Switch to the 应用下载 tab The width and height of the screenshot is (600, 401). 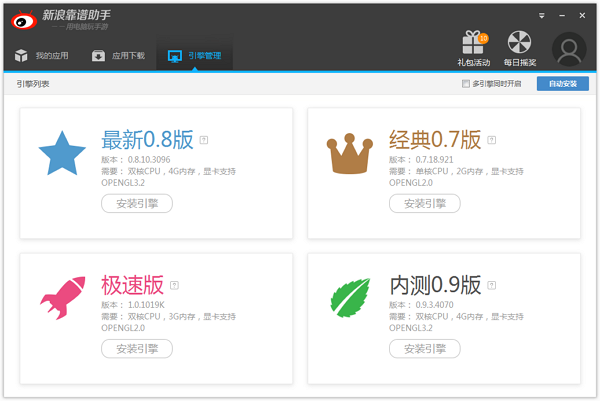[119, 56]
